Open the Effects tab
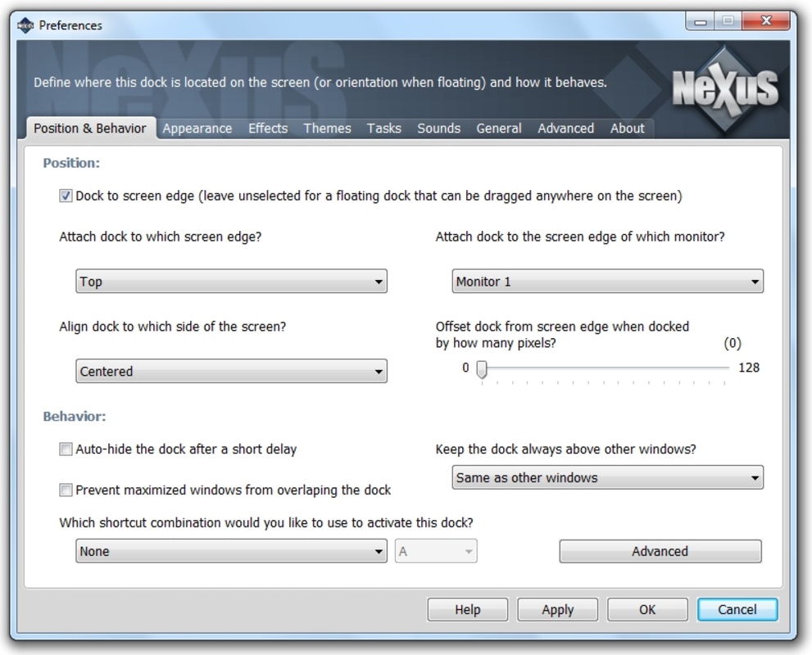The width and height of the screenshot is (812, 655). click(268, 129)
